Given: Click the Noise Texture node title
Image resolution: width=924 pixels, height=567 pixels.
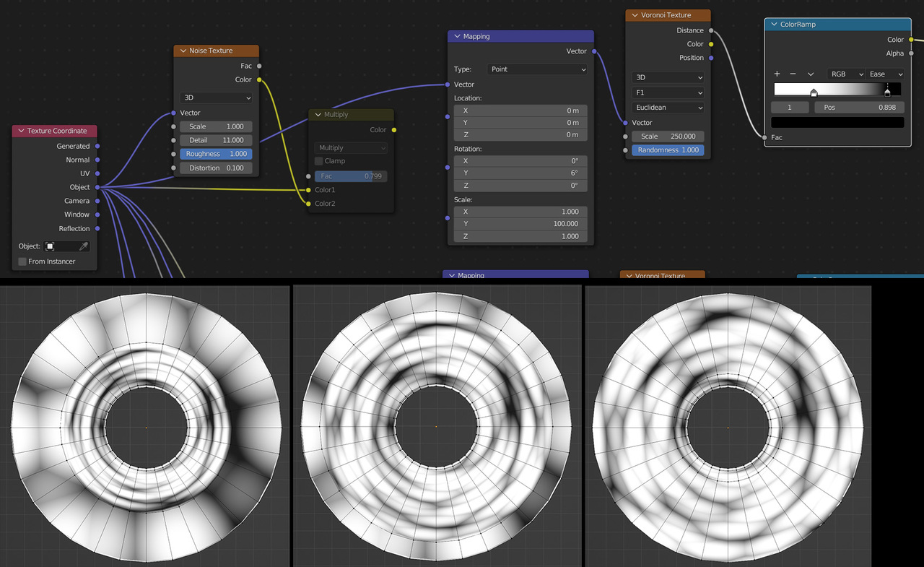Looking at the screenshot, I should pos(211,51).
